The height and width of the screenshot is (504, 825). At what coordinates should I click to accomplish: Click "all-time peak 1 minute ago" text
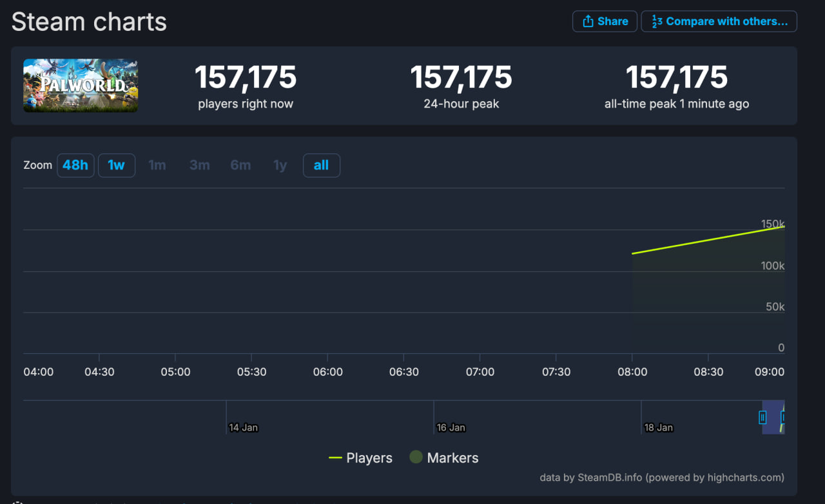[677, 104]
